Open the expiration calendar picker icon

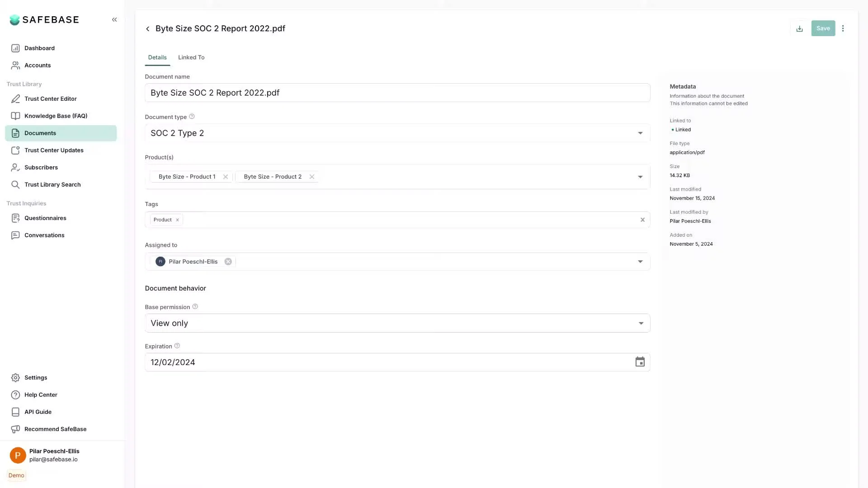640,362
